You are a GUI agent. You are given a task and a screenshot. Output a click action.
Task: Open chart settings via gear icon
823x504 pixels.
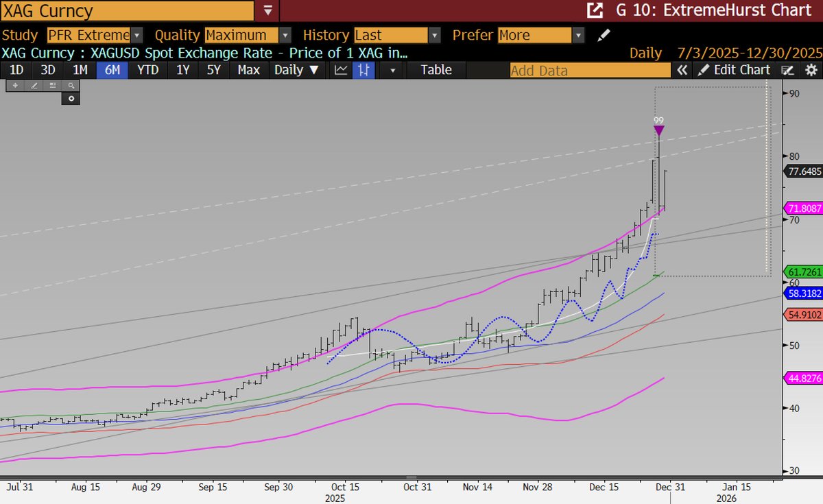click(x=812, y=69)
